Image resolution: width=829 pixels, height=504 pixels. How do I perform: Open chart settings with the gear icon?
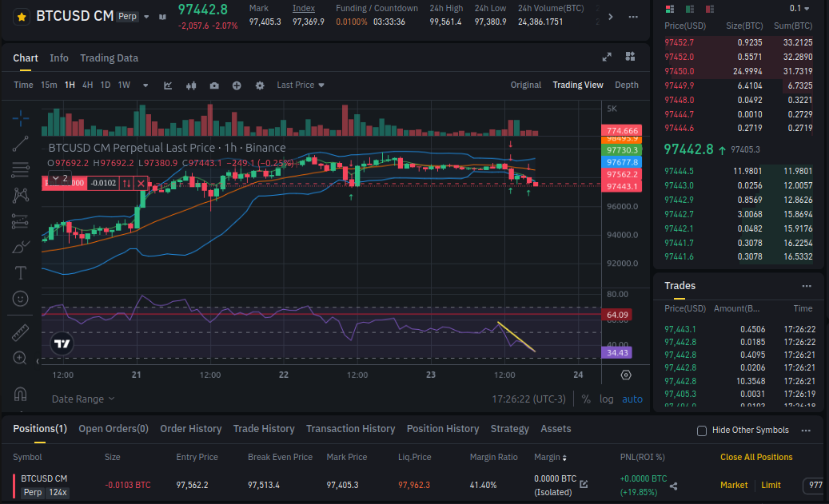260,85
